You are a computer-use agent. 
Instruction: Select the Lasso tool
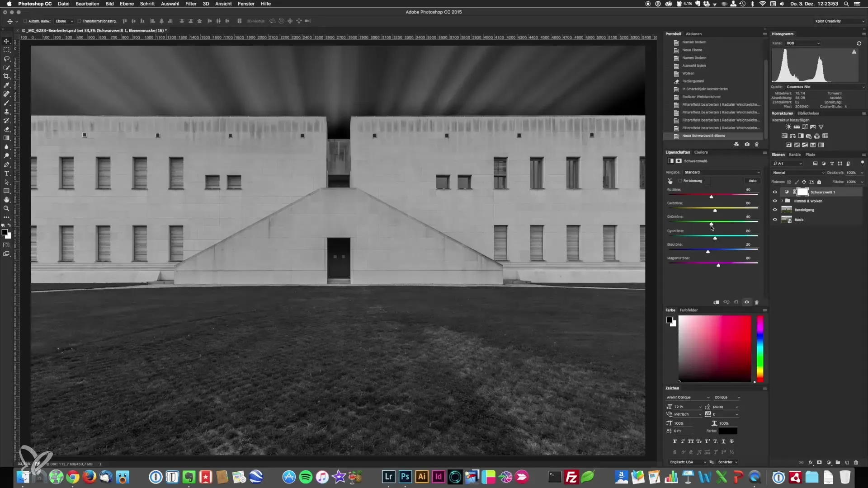(x=6, y=59)
